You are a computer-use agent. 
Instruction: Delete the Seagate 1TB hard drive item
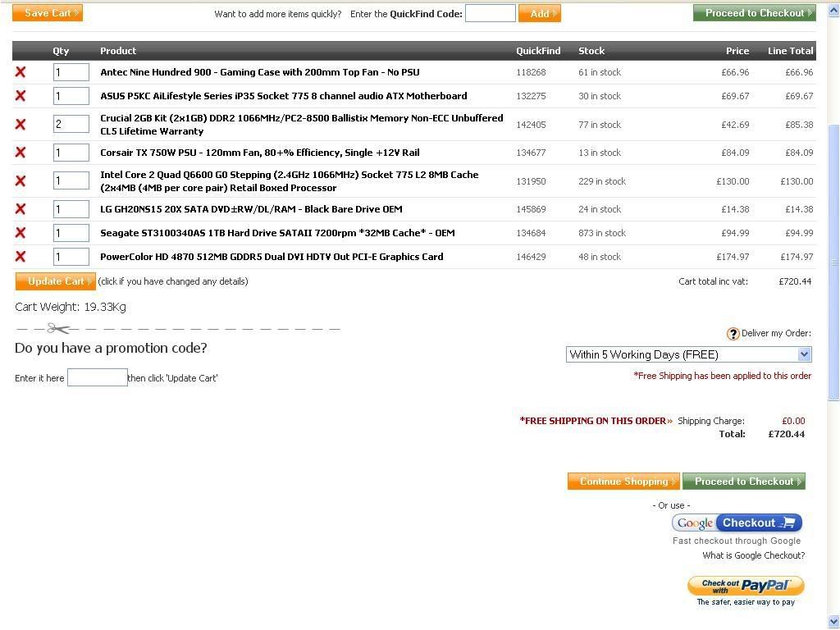[21, 232]
